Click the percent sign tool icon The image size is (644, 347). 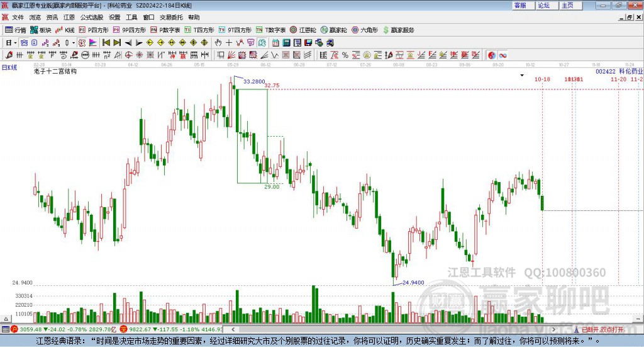(x=345, y=55)
